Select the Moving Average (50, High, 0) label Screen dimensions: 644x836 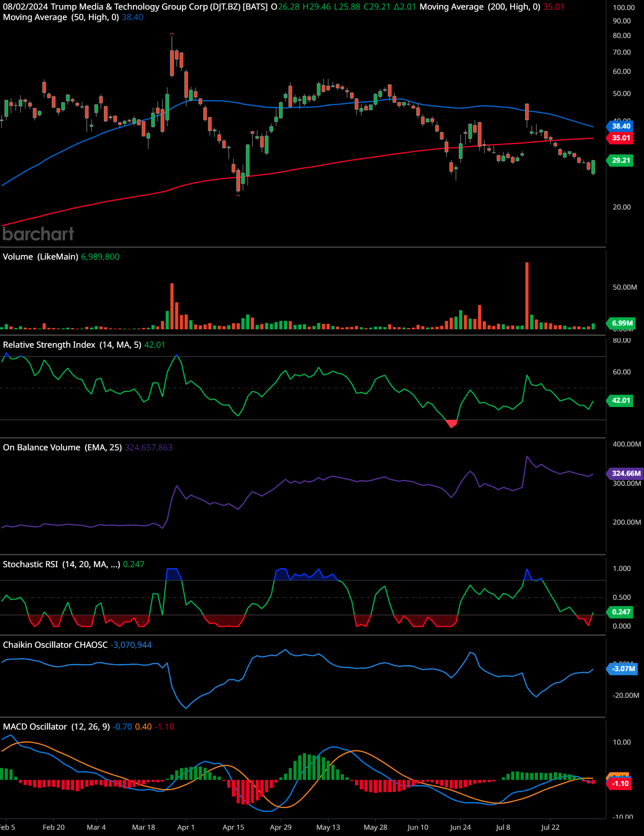[61, 18]
